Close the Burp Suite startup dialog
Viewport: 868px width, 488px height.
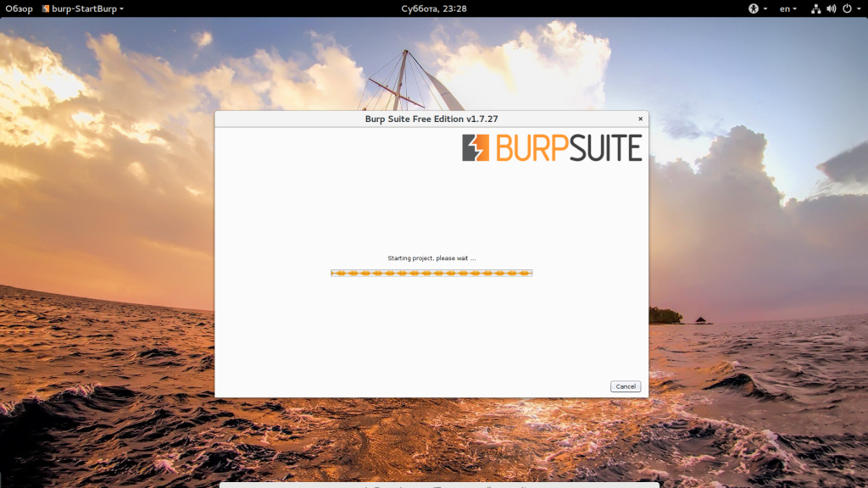[x=641, y=119]
